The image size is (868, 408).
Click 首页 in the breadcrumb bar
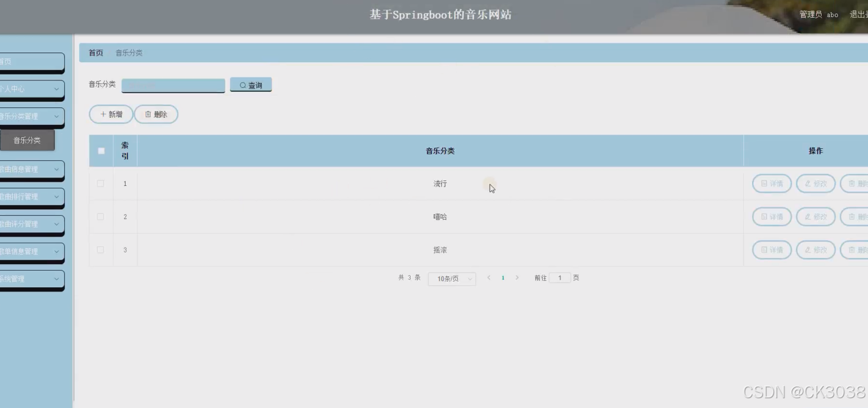click(96, 53)
